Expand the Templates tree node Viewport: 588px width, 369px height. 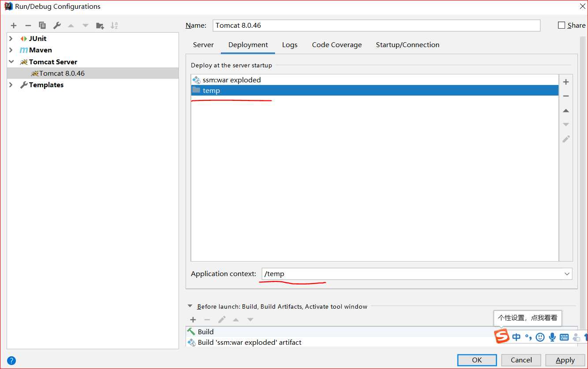11,85
